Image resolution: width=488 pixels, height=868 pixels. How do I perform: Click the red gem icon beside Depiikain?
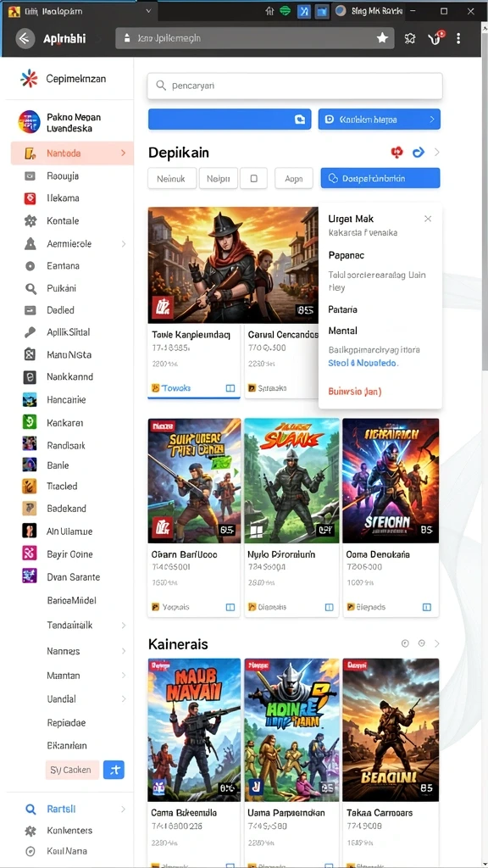(x=396, y=152)
